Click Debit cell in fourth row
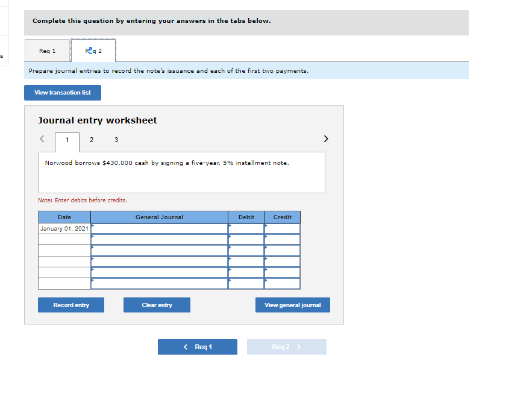Screen dimensions: 532x404 tap(246, 261)
